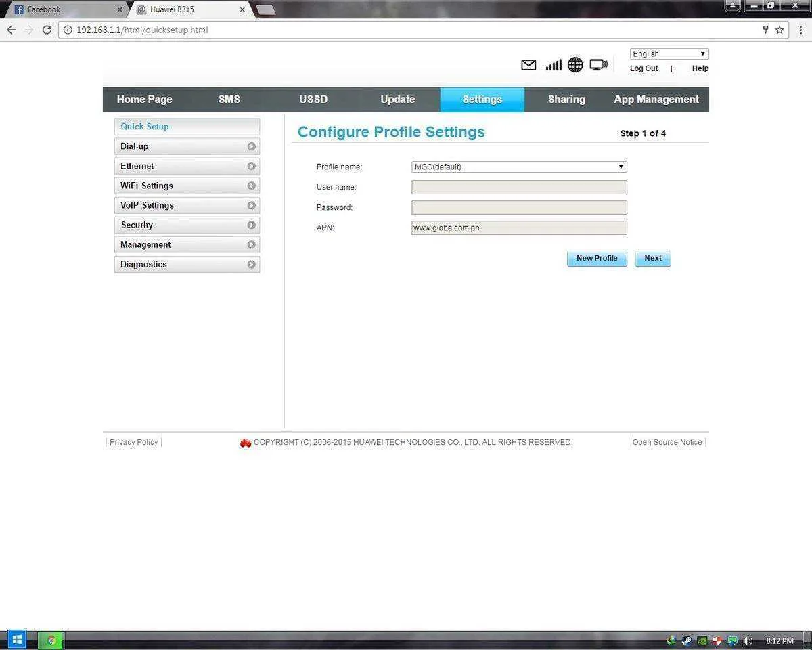
Task: Expand the Management sidebar section
Action: pos(187,244)
